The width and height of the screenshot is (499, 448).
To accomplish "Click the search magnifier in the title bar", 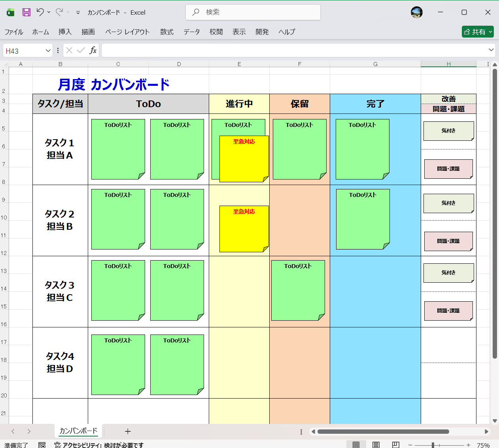I will tap(197, 12).
